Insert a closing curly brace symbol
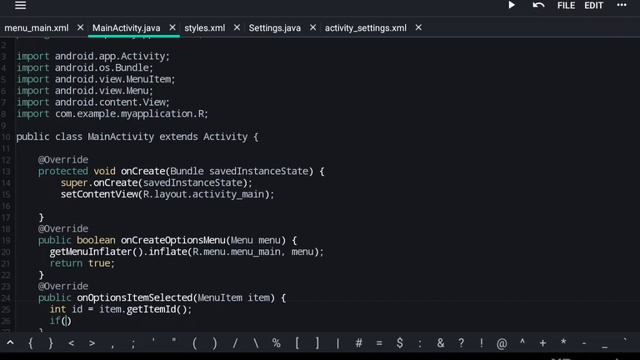Image resolution: width=640 pixels, height=360 pixels. pos(51,343)
